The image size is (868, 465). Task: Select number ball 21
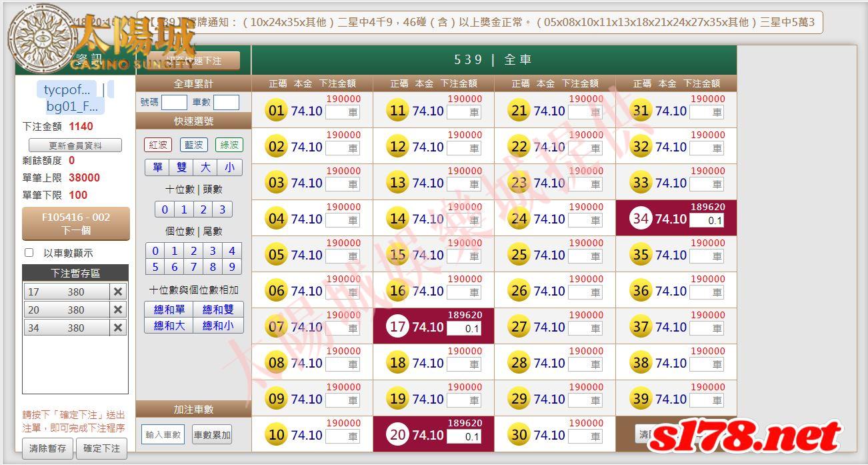click(x=519, y=111)
